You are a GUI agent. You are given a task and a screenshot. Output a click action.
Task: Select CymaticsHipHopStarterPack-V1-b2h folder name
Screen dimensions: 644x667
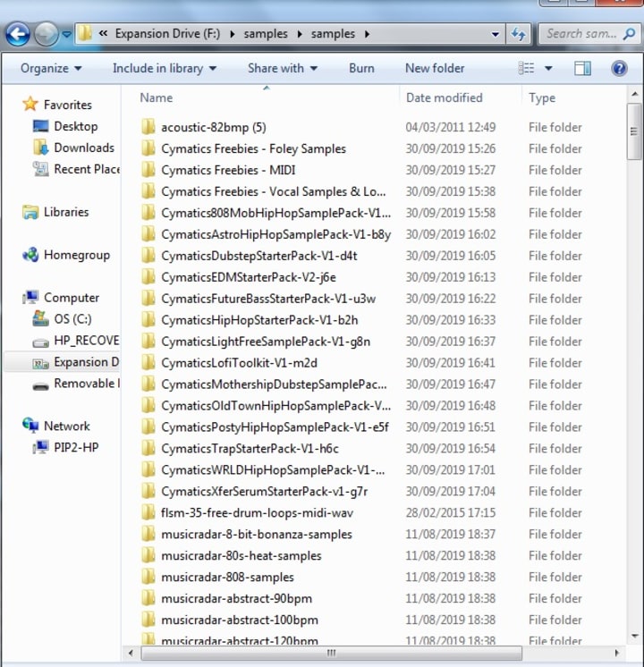click(259, 320)
